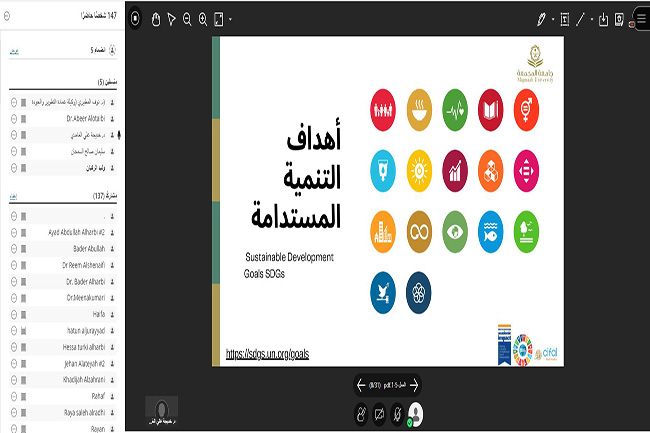Open attendee panel options next to 147
Screen dimensions: 650x433
[7, 16]
